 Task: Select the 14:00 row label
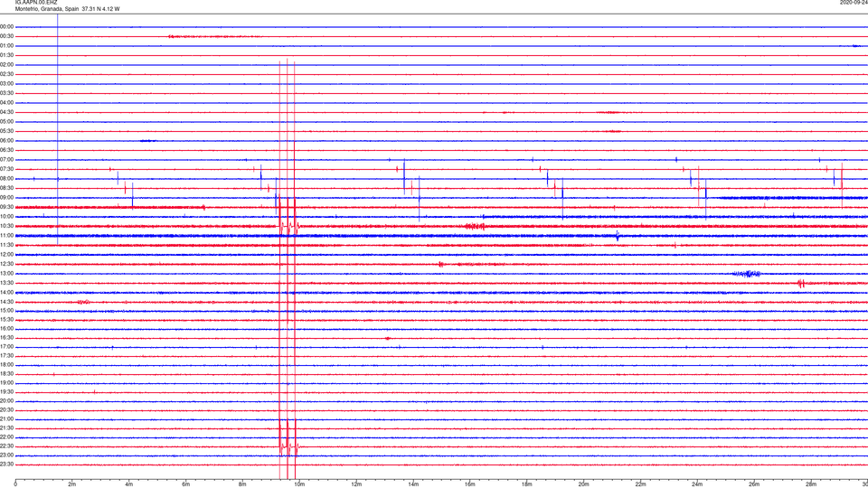7,292
